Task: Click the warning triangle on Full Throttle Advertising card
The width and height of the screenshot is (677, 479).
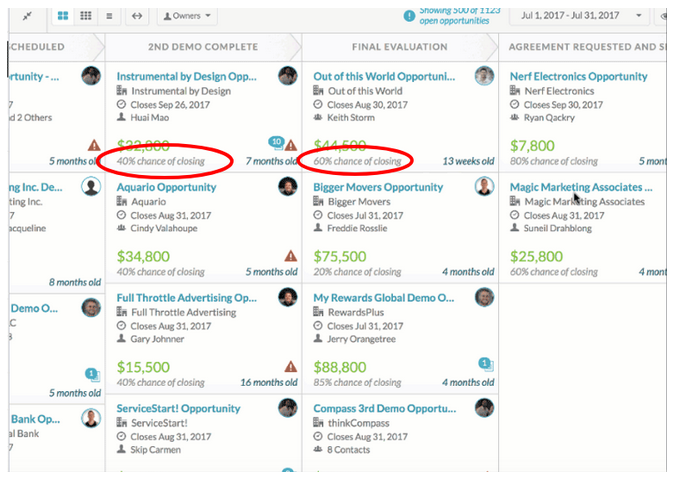Action: 291,366
